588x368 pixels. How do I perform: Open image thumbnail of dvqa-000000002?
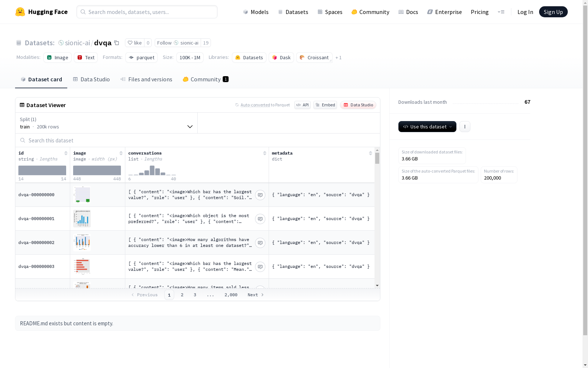(x=82, y=243)
